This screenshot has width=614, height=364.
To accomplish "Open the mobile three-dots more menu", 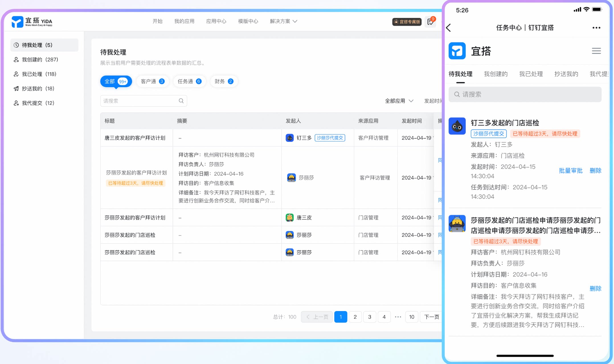I will 596,28.
